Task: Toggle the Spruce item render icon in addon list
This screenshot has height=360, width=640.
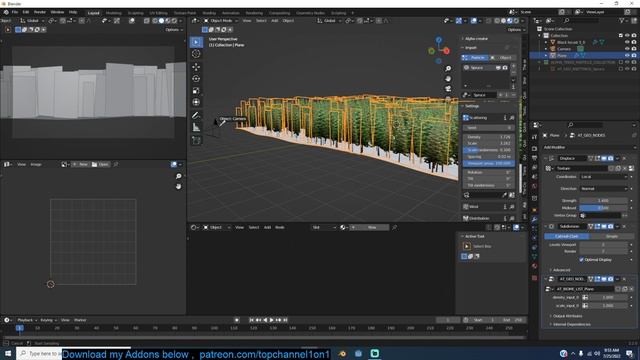Action: 505,68
